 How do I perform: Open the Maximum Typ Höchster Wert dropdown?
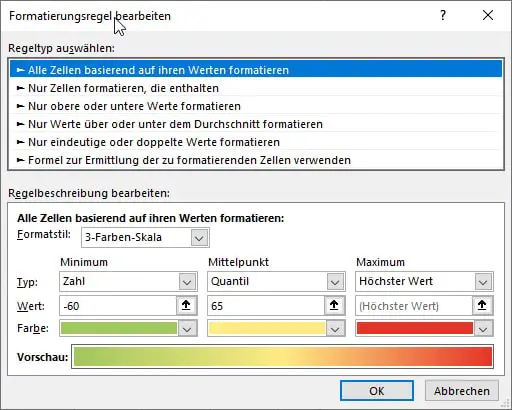[x=424, y=281]
